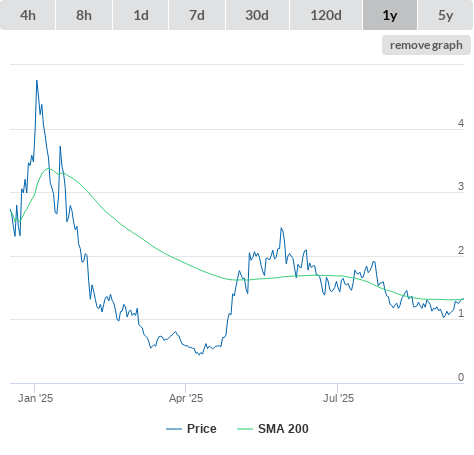
Task: Expand chart to the 5y range
Action: (x=446, y=15)
